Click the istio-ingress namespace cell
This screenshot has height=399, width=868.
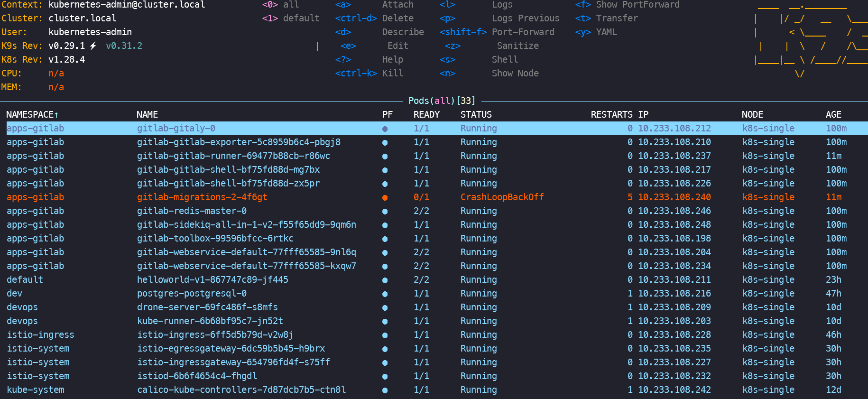[41, 334]
